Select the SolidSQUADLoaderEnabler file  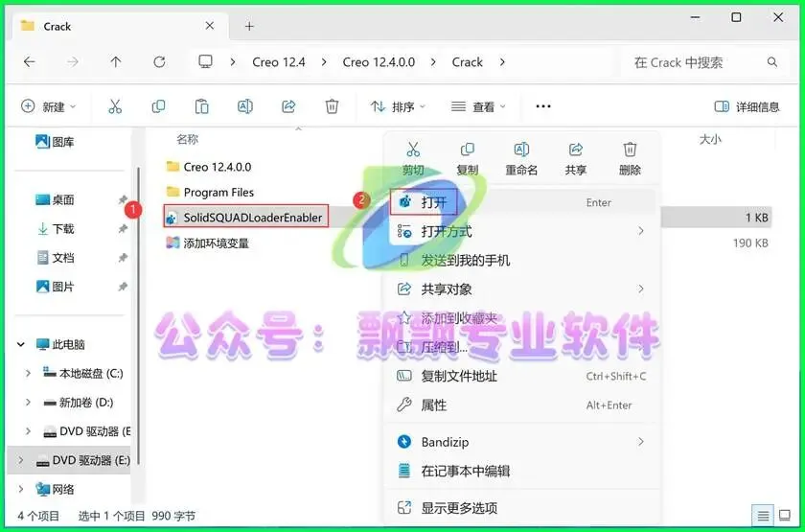click(x=245, y=218)
